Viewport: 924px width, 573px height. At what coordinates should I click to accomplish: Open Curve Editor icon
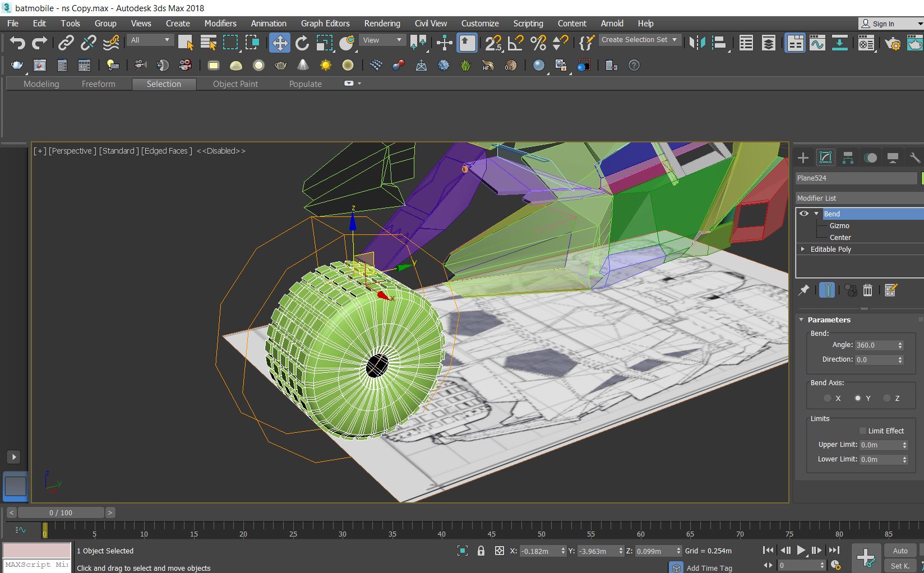pos(817,43)
